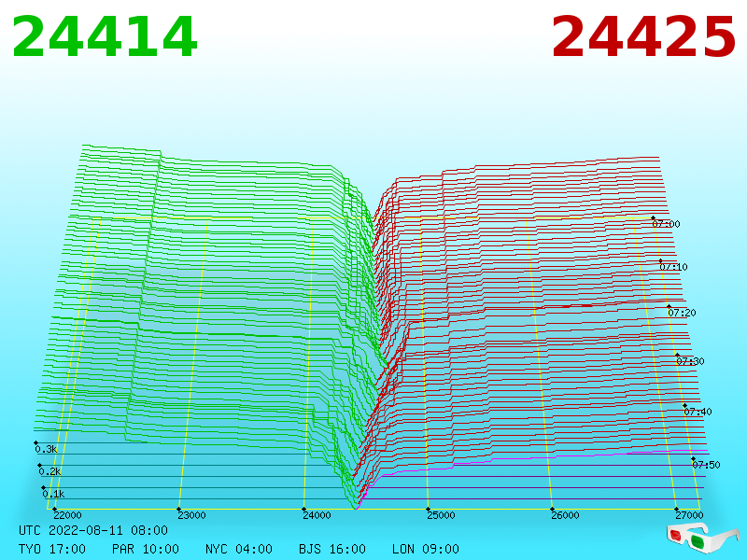This screenshot has height=560, width=747.
Task: Click the 25000 price axis label
Action: pos(441,515)
